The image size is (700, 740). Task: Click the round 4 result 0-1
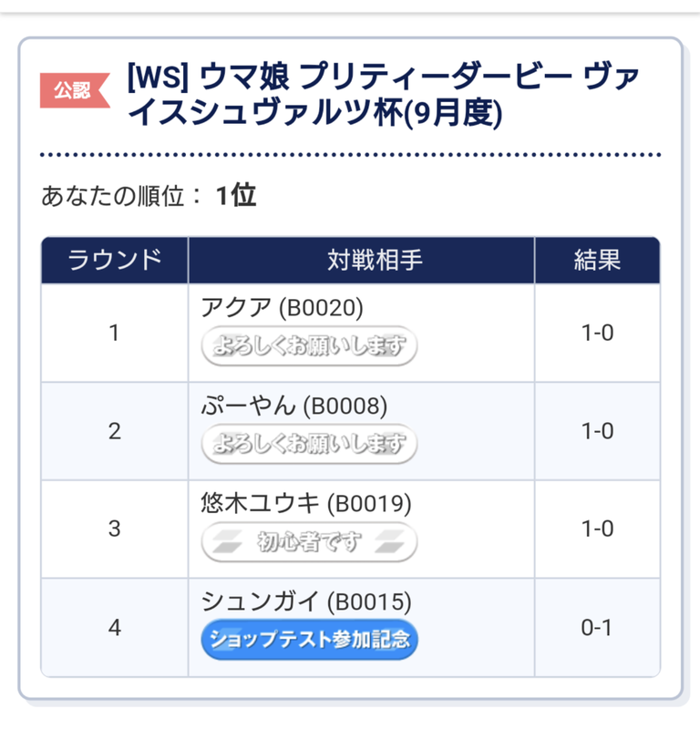click(597, 628)
